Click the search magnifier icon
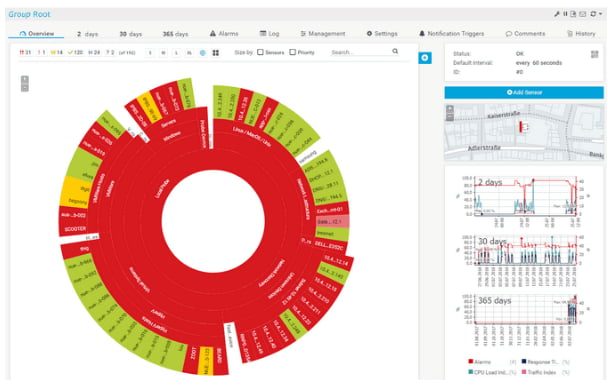This screenshot has width=608, height=387. pos(395,51)
